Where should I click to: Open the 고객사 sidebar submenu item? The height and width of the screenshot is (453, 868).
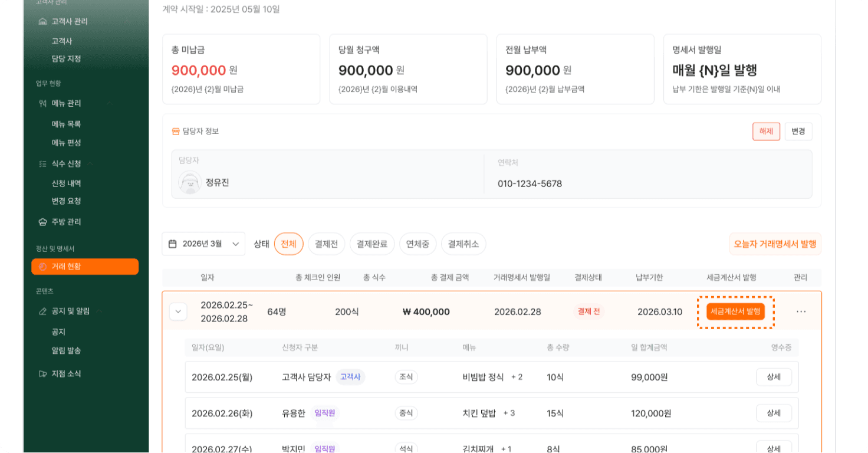tap(62, 41)
